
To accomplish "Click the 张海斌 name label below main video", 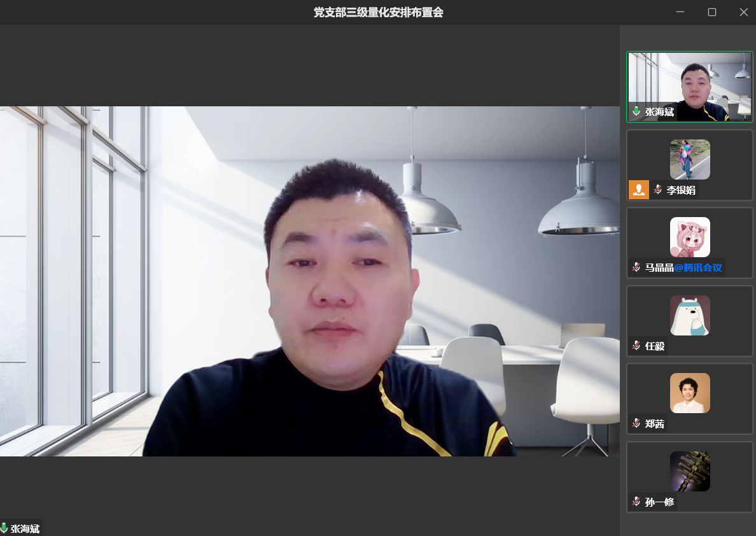I will pyautogui.click(x=25, y=529).
